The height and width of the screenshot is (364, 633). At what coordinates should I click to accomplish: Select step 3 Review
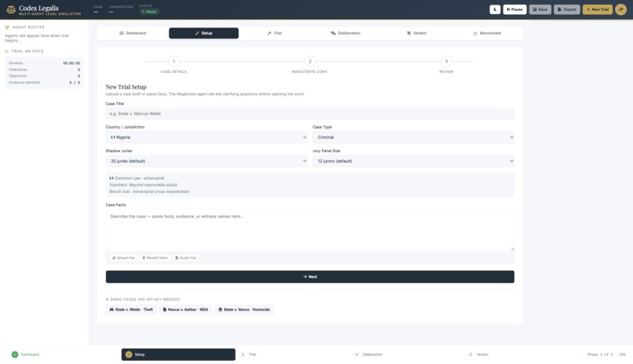tap(446, 64)
